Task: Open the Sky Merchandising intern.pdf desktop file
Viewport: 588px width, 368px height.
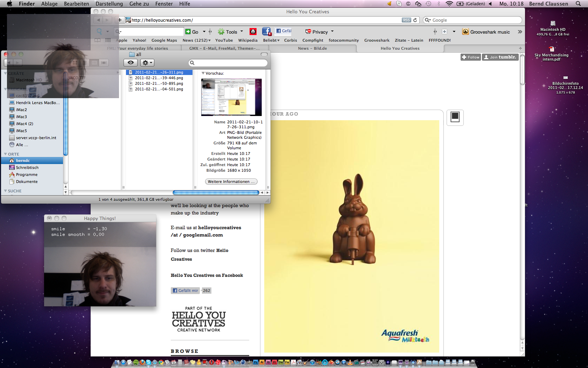Action: point(552,49)
